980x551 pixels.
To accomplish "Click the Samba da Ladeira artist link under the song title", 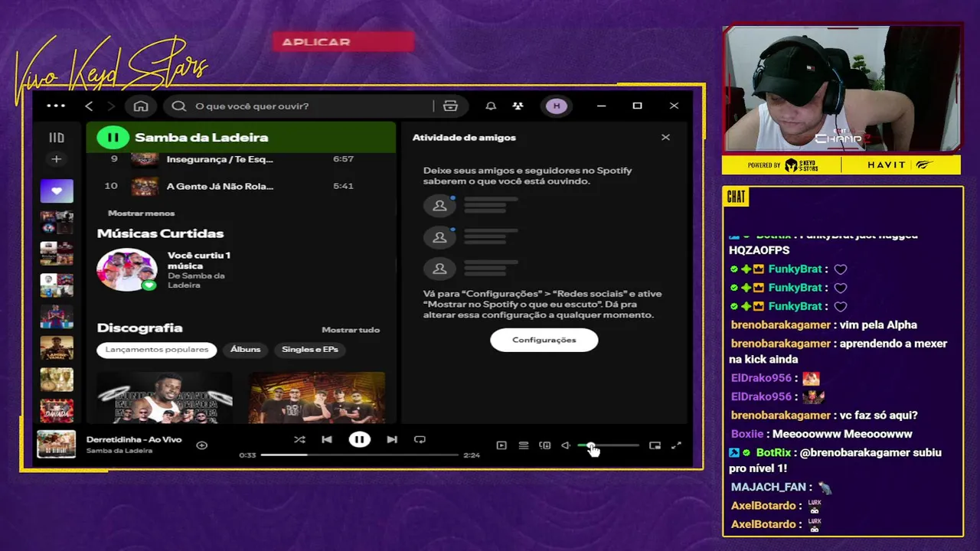I will coord(119,451).
